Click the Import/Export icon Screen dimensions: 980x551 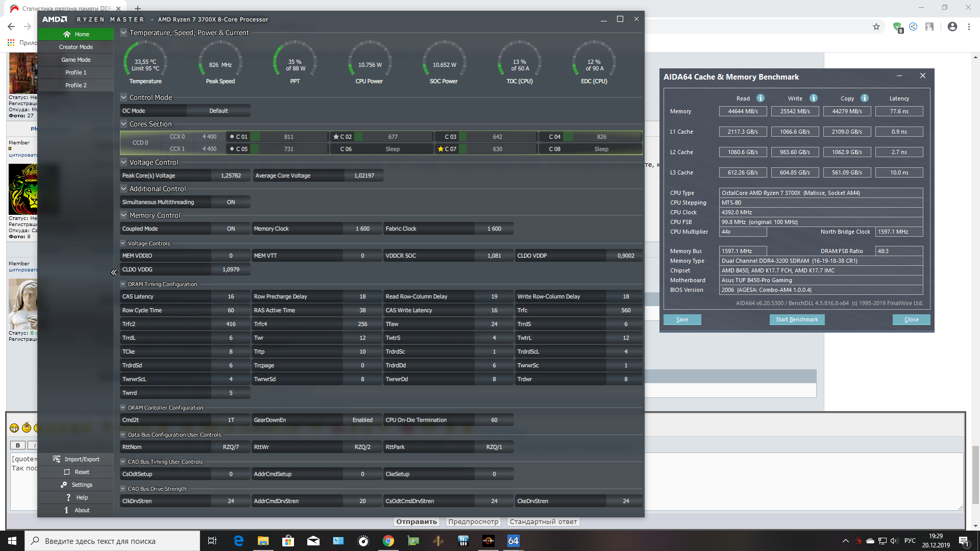[x=57, y=459]
